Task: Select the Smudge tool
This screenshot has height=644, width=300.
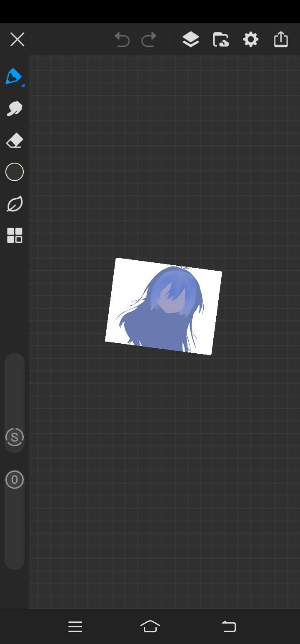Action: pos(15,109)
